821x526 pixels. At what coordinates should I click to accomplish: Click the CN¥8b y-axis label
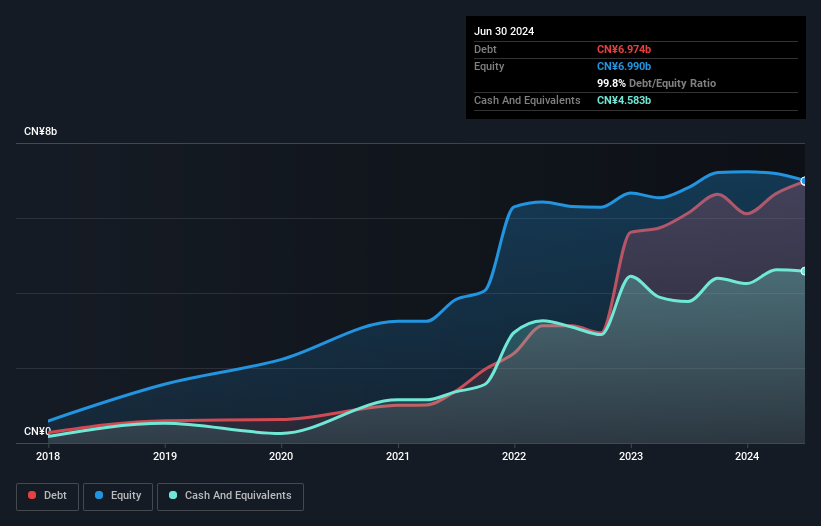pos(40,131)
